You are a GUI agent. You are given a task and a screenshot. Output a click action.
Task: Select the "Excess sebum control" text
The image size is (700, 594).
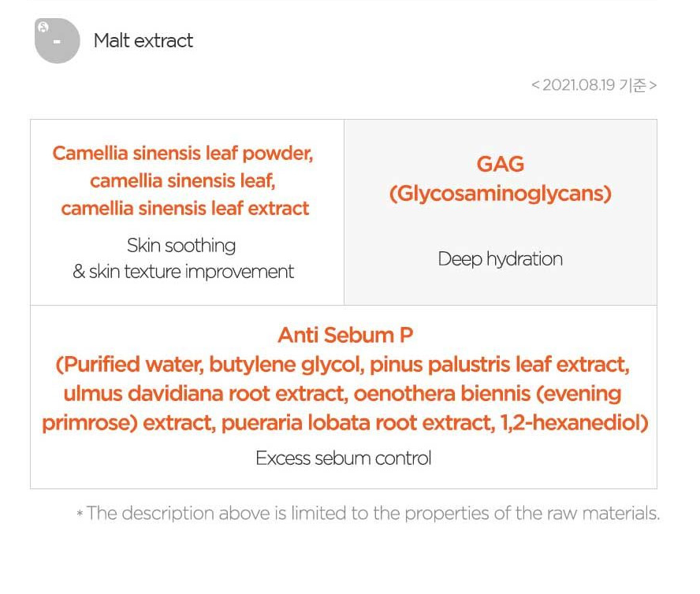[x=343, y=458]
